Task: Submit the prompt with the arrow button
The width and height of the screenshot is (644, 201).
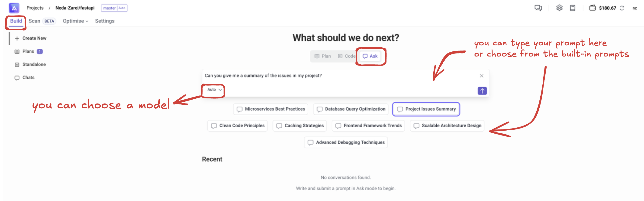Action: coord(482,91)
